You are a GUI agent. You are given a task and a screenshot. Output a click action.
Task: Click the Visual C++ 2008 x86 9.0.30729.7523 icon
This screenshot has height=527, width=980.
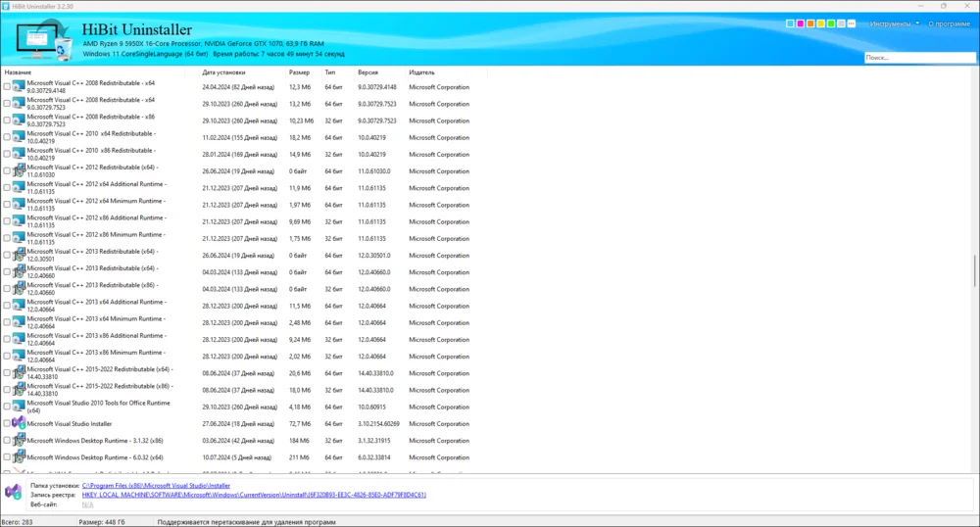point(19,120)
